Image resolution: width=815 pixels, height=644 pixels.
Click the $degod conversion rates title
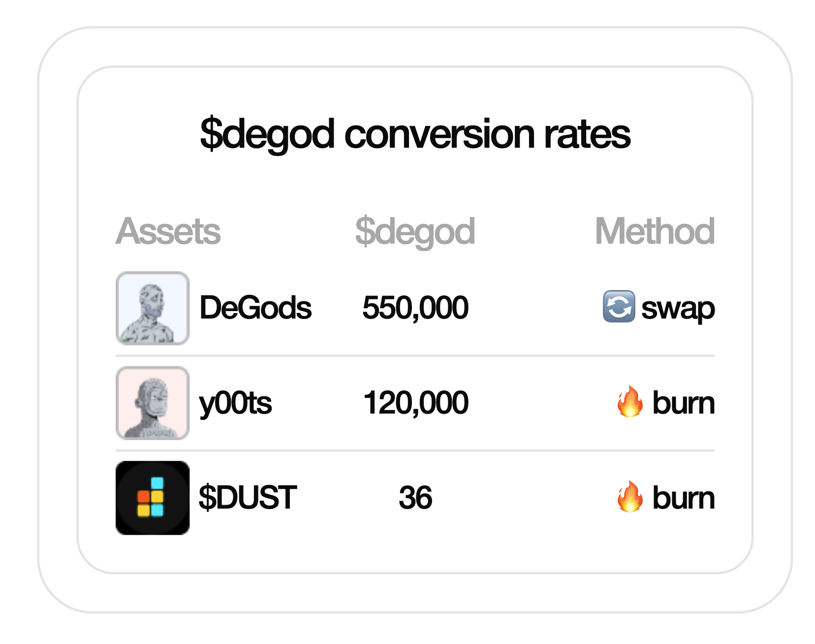(x=415, y=134)
